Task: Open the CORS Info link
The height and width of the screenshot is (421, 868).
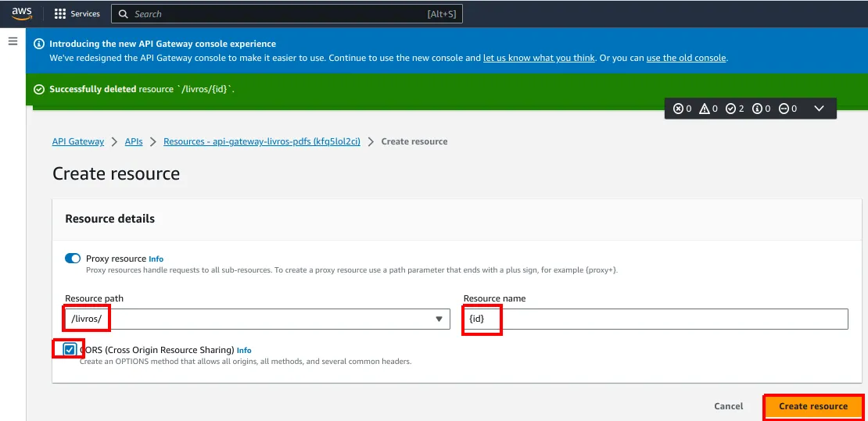Action: coord(244,350)
